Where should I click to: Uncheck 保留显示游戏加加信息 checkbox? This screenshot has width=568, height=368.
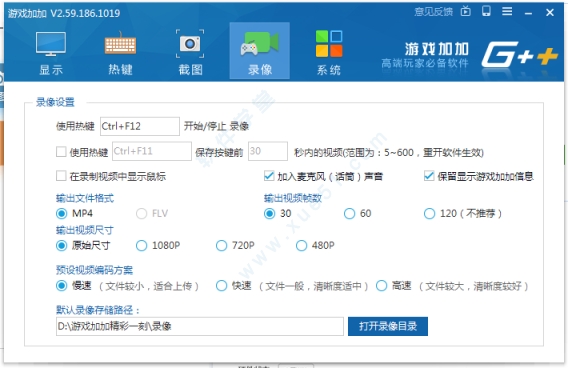(429, 176)
